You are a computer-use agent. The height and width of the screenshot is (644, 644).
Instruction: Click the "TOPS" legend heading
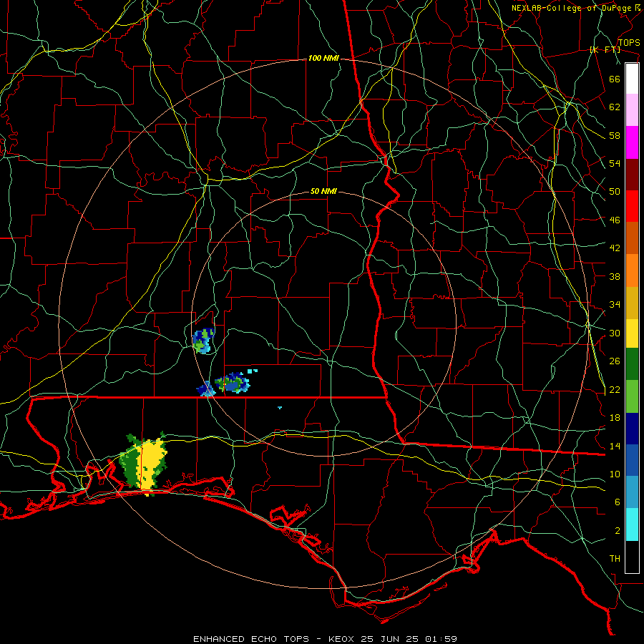(629, 43)
